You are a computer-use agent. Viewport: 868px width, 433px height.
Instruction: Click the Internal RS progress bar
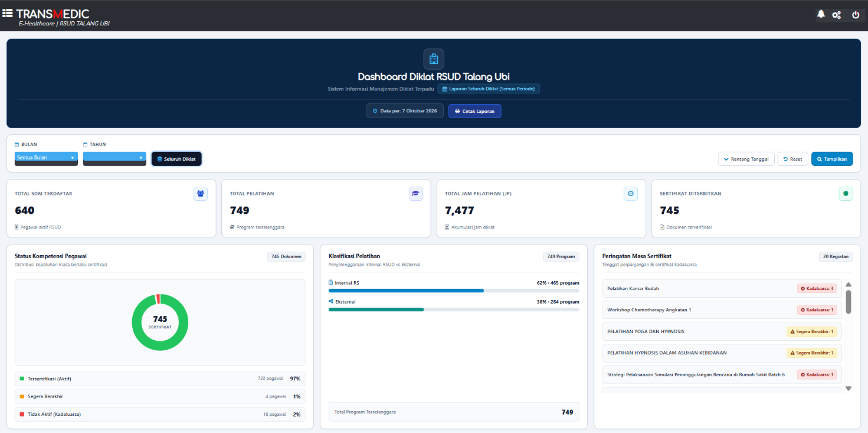(454, 291)
